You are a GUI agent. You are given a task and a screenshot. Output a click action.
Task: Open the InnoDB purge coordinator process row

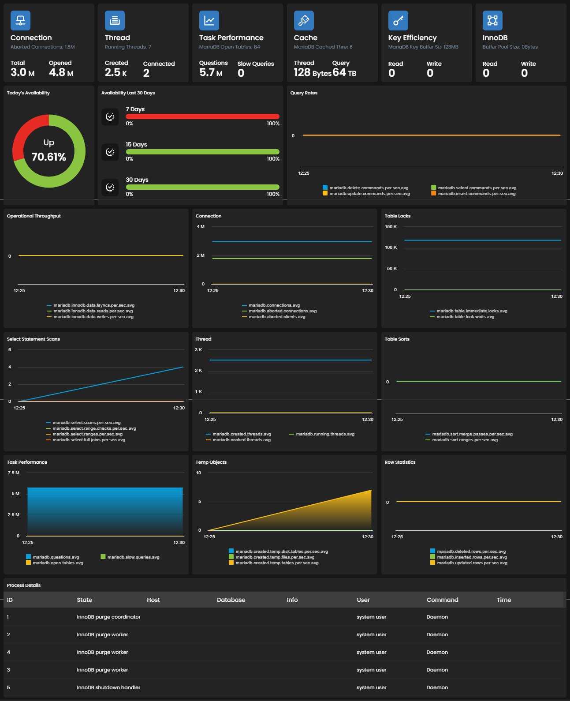pos(285,617)
